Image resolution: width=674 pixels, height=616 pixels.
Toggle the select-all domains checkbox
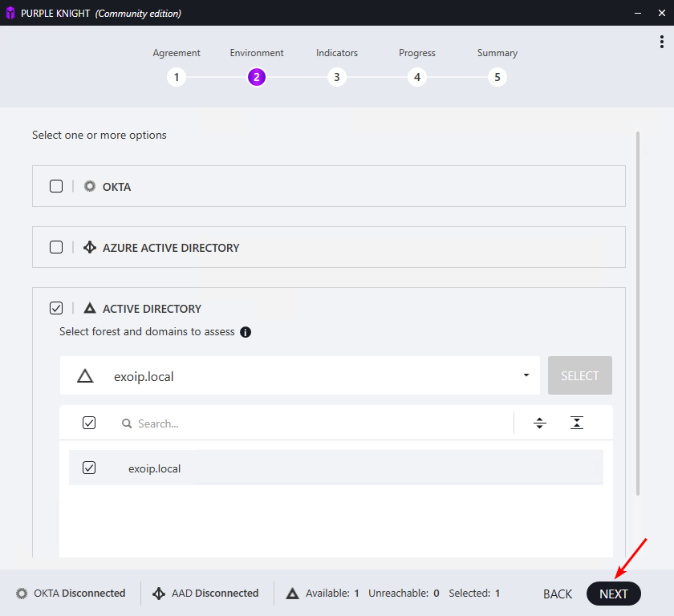pyautogui.click(x=89, y=423)
